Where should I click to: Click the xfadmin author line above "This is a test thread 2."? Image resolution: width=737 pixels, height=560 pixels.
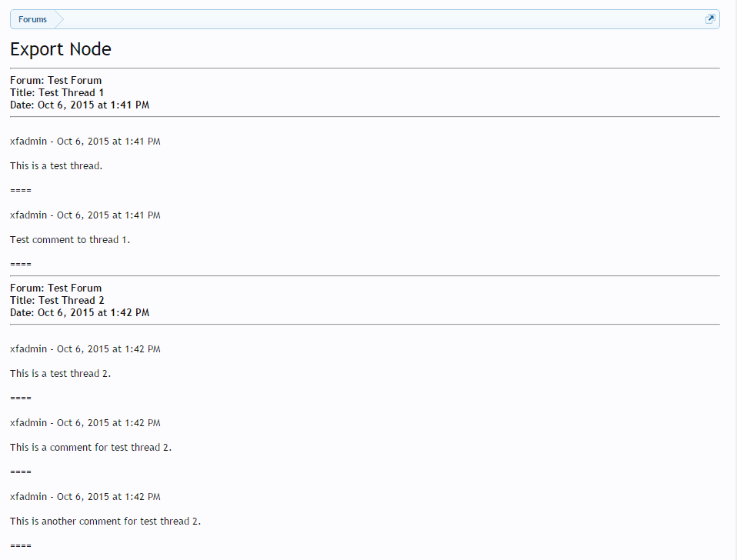point(85,349)
